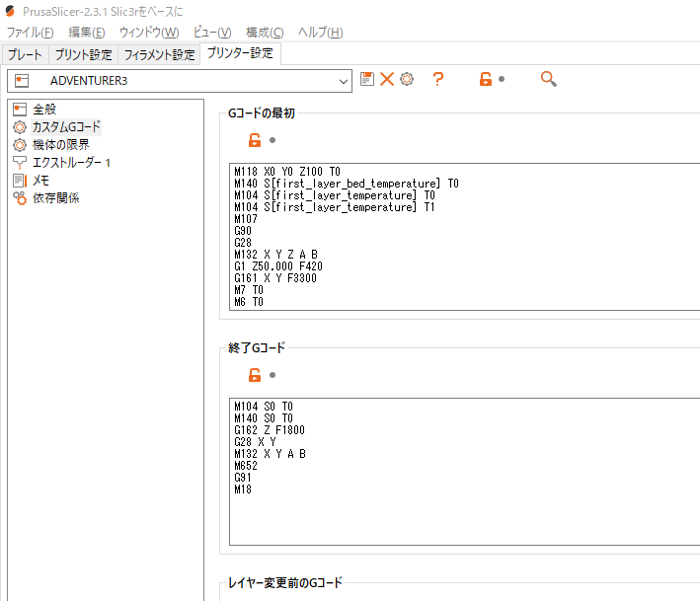Click the M6 T0 line
700x601 pixels.
[x=249, y=302]
